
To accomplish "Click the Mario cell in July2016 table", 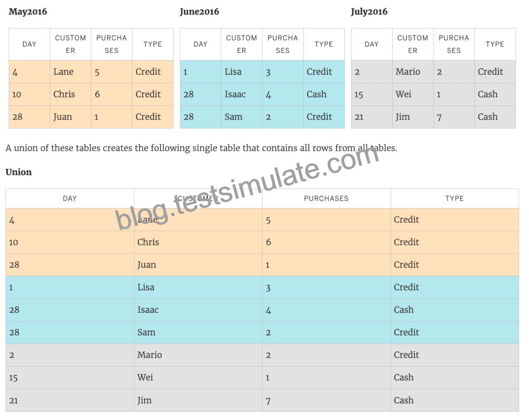I will coord(413,72).
